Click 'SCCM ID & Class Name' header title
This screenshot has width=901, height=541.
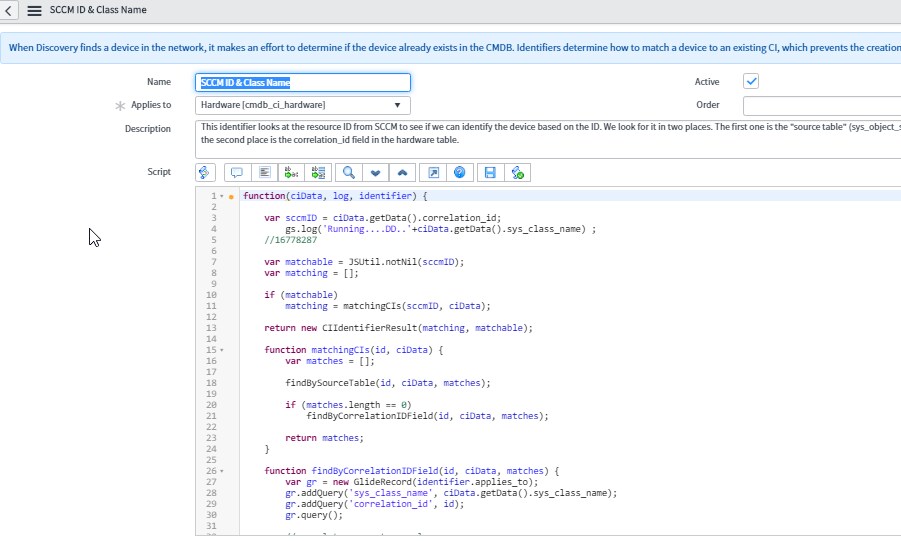(98, 10)
